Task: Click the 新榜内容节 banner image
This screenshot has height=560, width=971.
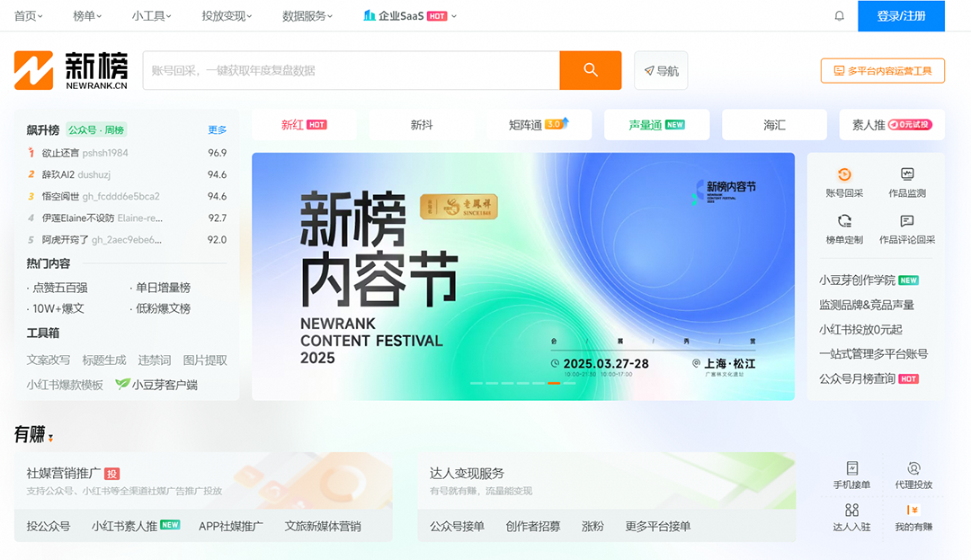Action: pyautogui.click(x=522, y=276)
